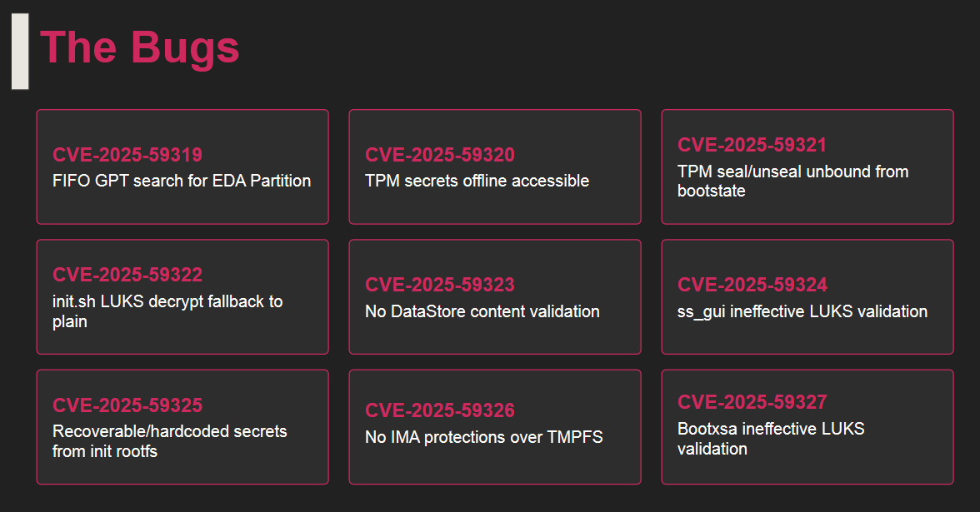Select 'init.sh LUKS decrypt fallback to plain'
980x512 pixels.
pos(167,311)
